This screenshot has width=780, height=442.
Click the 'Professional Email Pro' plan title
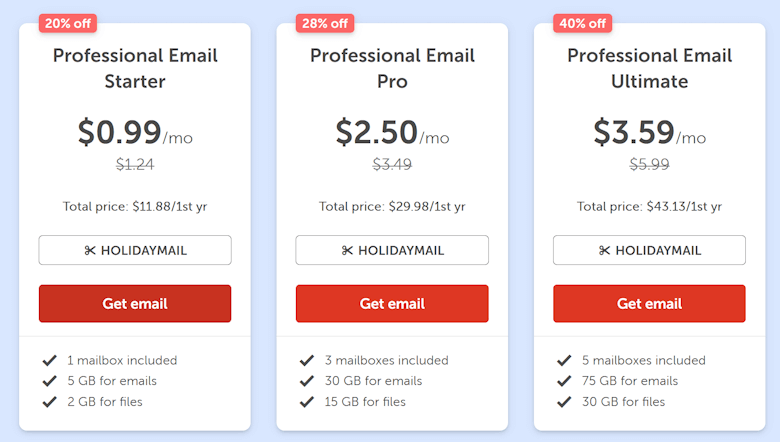pyautogui.click(x=392, y=68)
